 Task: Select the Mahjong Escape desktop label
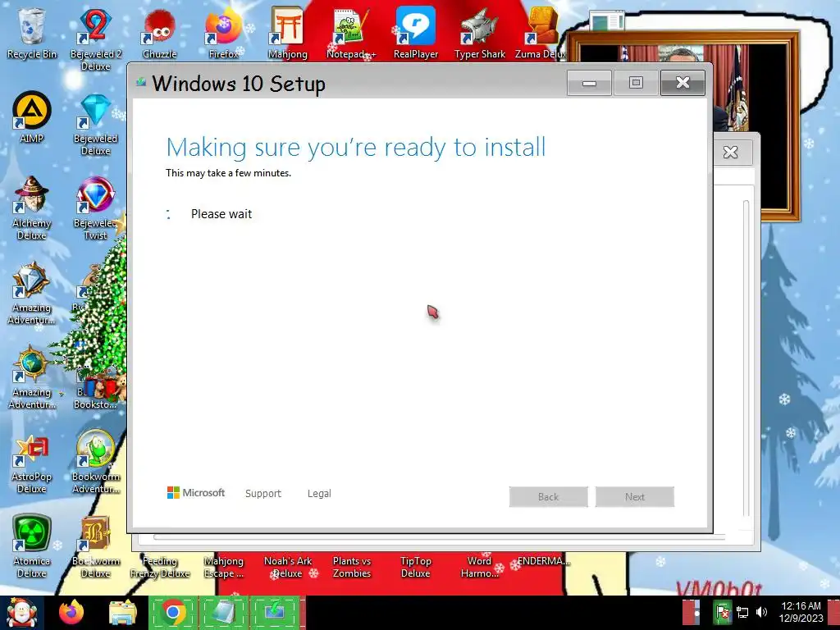pos(223,567)
